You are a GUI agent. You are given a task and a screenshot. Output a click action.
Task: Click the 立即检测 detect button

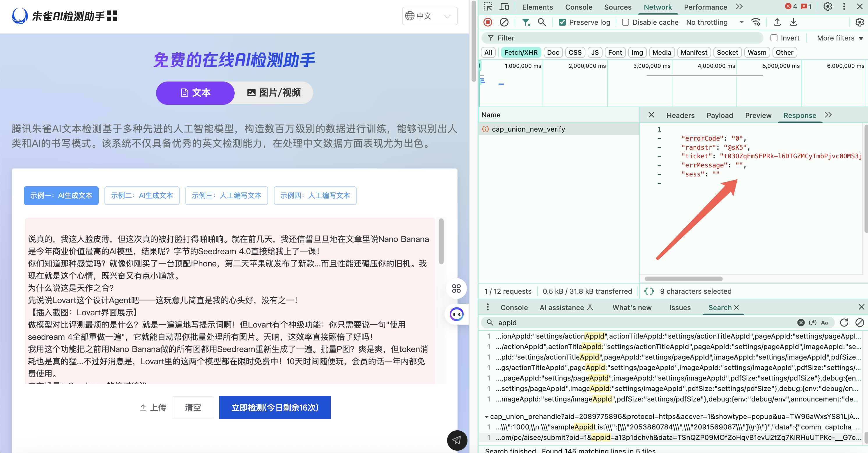pos(274,408)
